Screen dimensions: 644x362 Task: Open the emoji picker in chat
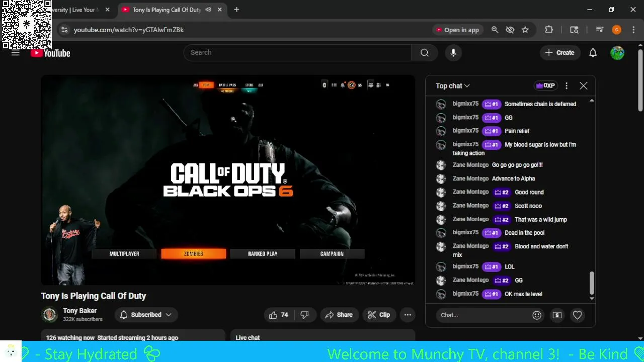tap(537, 315)
